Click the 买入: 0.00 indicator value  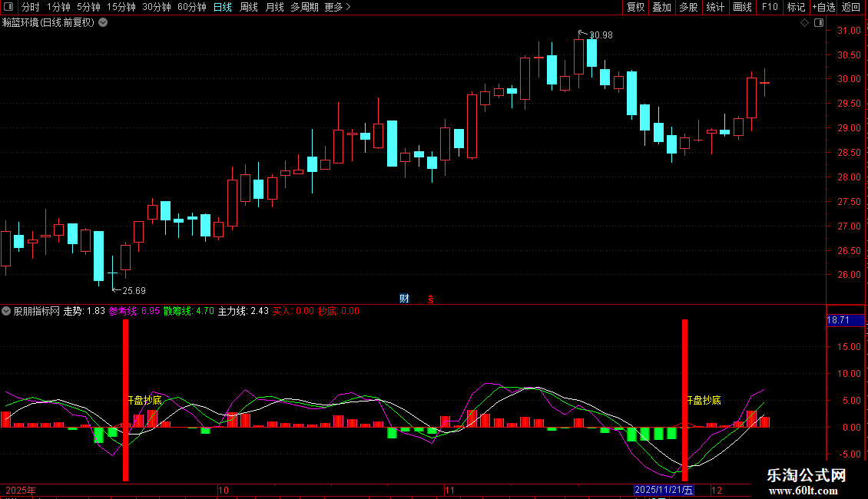click(x=293, y=312)
